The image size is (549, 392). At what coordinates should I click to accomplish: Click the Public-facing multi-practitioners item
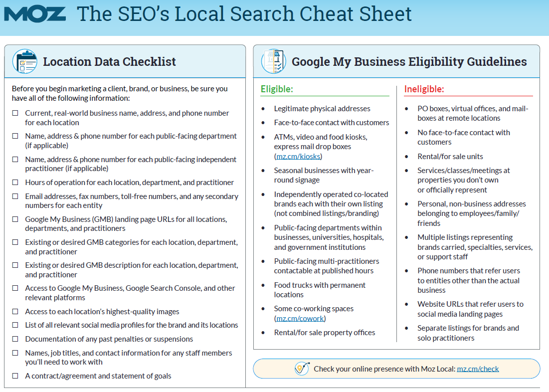tap(327, 266)
